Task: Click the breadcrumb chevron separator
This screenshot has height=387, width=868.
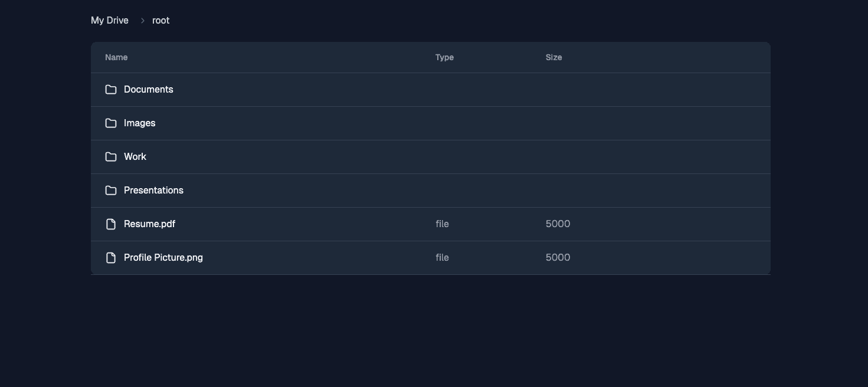Action: click(142, 21)
